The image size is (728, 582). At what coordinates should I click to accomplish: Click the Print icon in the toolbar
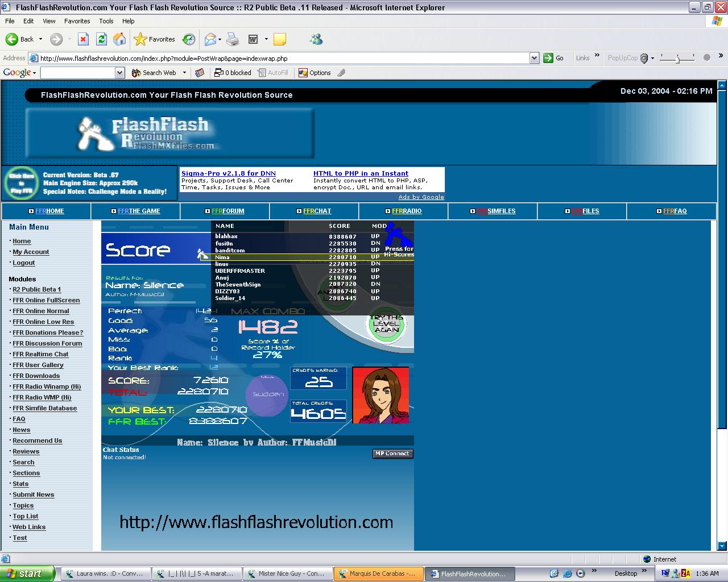[x=233, y=39]
